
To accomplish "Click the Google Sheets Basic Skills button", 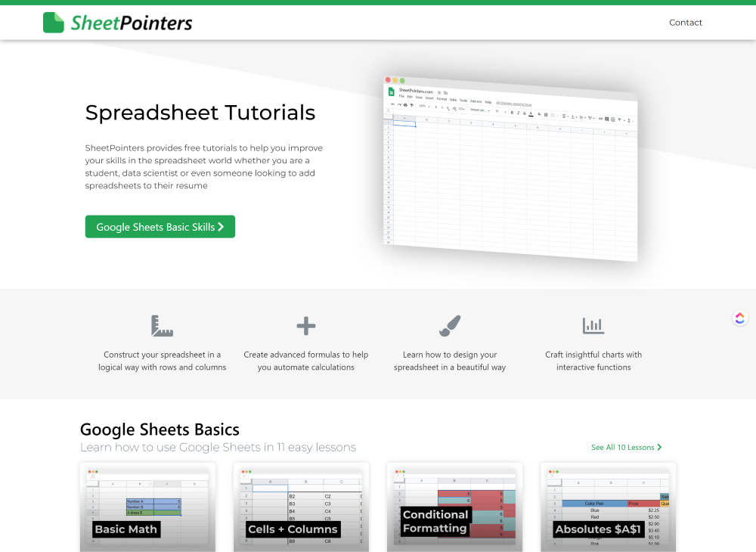I will (x=160, y=227).
